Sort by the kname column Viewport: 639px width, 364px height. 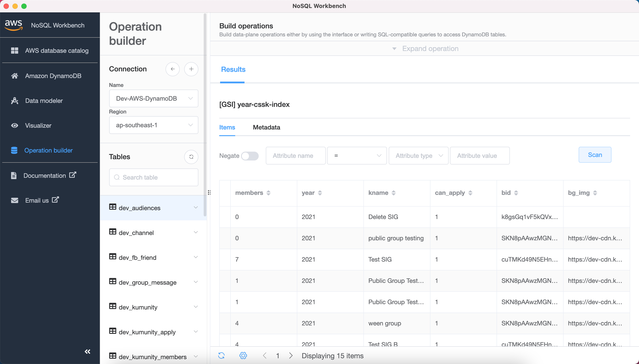[x=394, y=193]
